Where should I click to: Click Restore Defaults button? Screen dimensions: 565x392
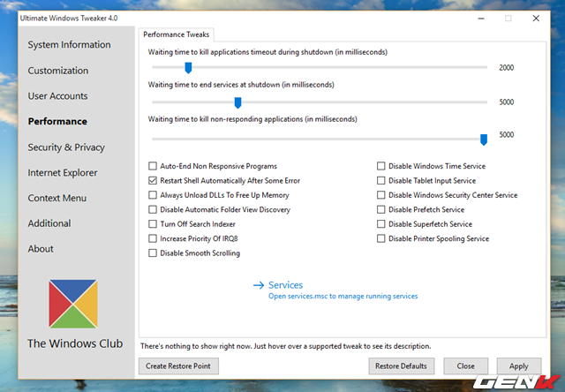[x=401, y=366]
